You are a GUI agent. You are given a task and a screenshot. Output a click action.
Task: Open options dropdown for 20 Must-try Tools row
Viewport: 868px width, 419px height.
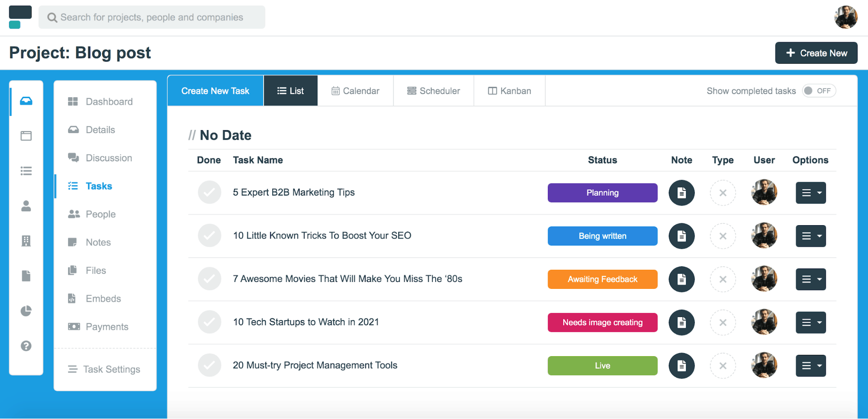810,366
